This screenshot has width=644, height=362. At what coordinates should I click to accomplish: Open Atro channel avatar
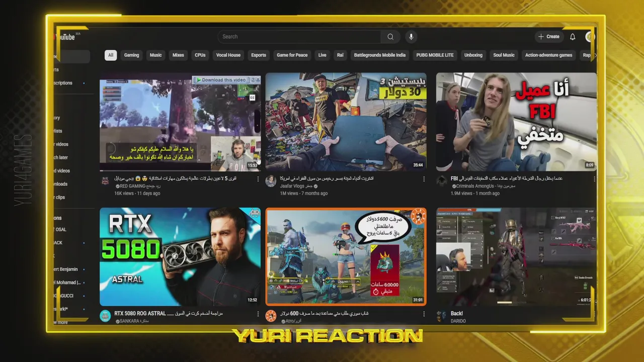click(x=271, y=316)
